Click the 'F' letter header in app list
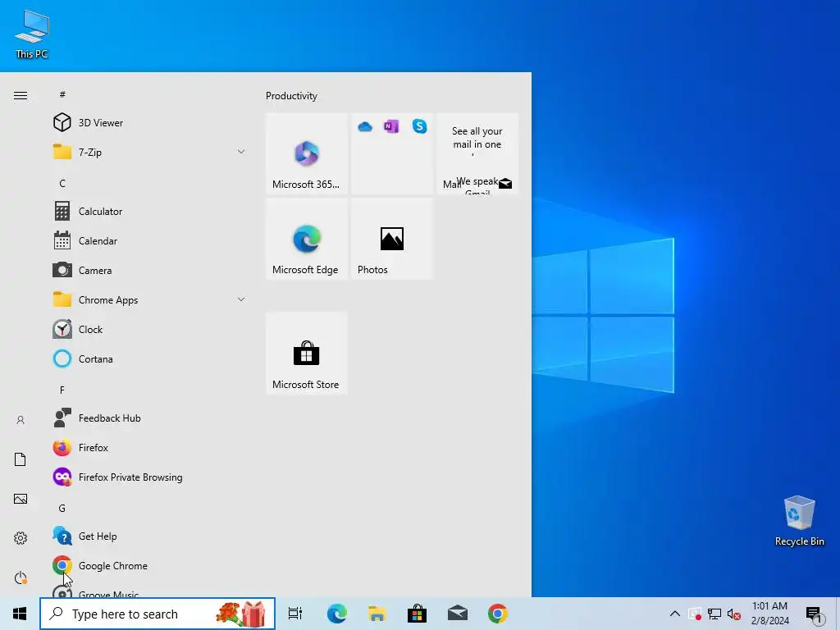 coord(62,390)
